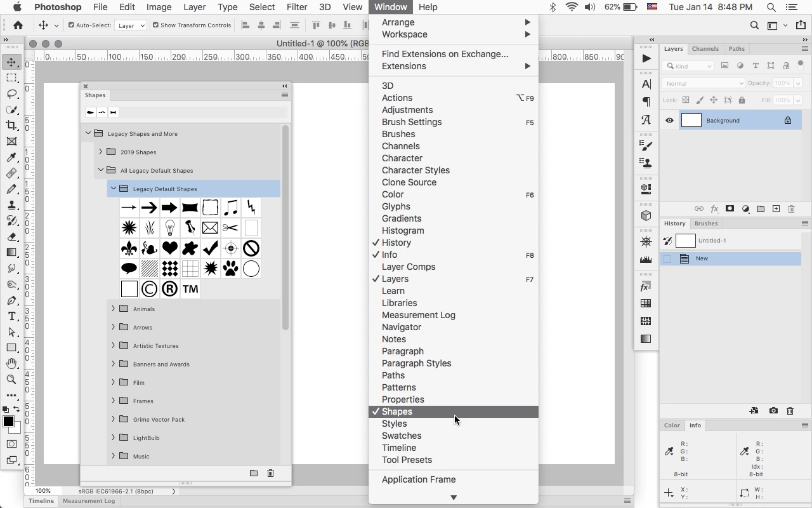Click the heart shape in Shapes panel

coord(170,248)
